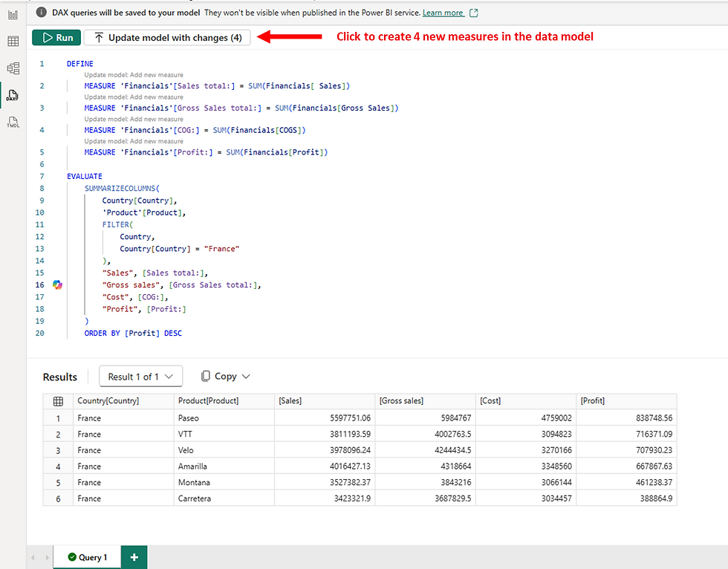This screenshot has width=728, height=569.
Task: Select the [Profit] column header
Action: pyautogui.click(x=626, y=401)
